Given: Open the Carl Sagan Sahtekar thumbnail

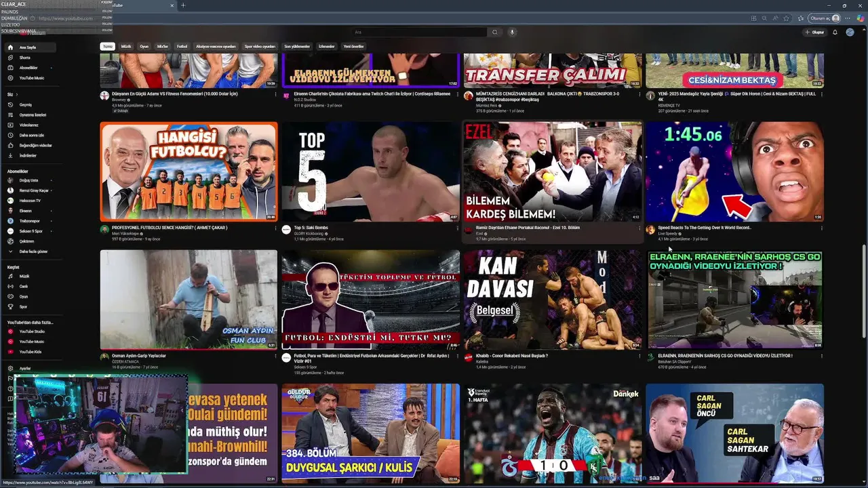Looking at the screenshot, I should pyautogui.click(x=734, y=433).
